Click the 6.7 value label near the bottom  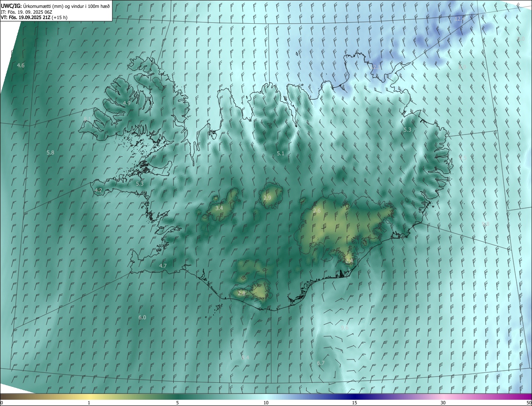(321, 363)
